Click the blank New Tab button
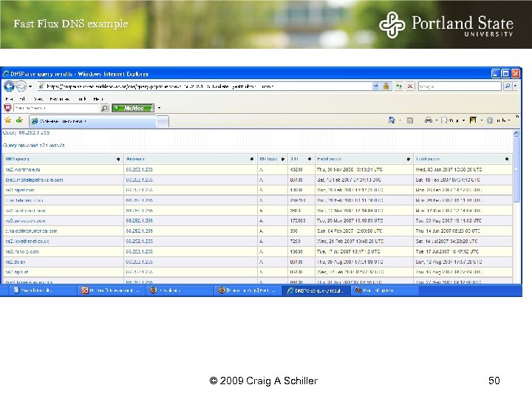The image size is (532, 399). [x=163, y=121]
